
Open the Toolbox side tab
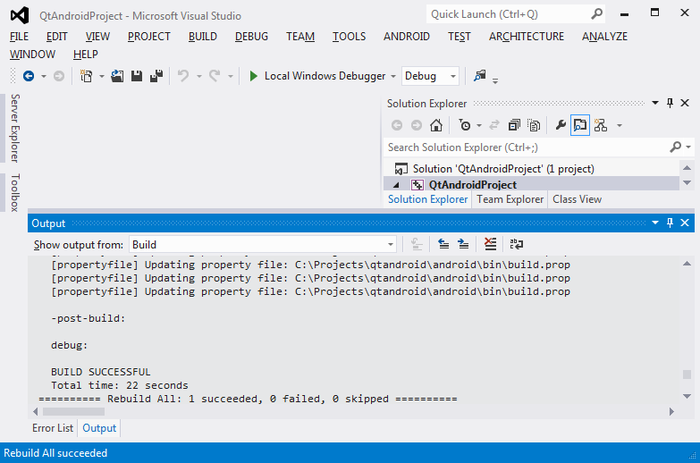(16, 193)
